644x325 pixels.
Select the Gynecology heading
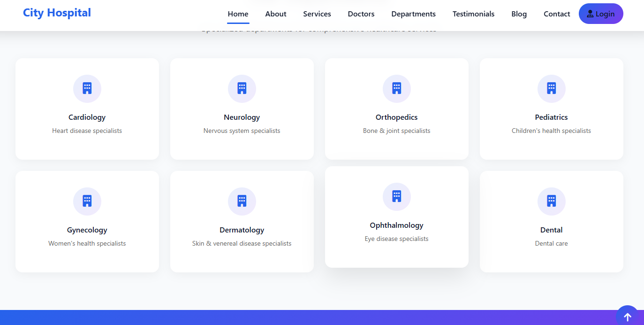pos(87,230)
